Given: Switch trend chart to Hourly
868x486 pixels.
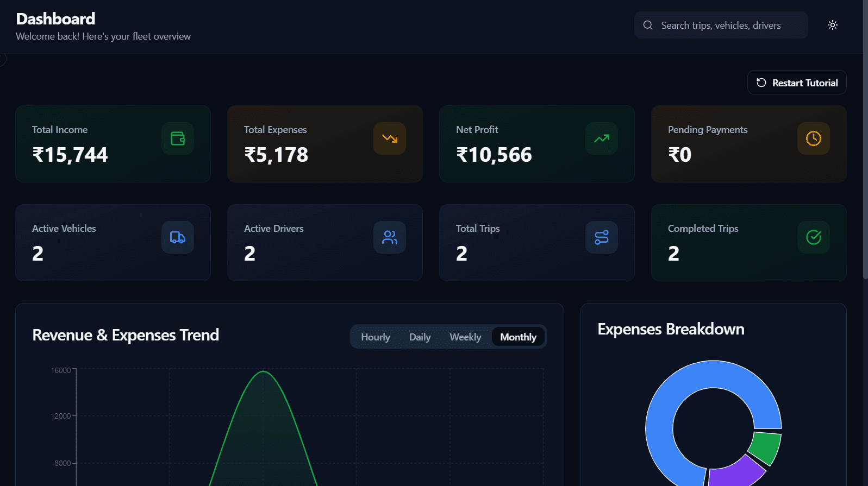Looking at the screenshot, I should click(x=376, y=337).
